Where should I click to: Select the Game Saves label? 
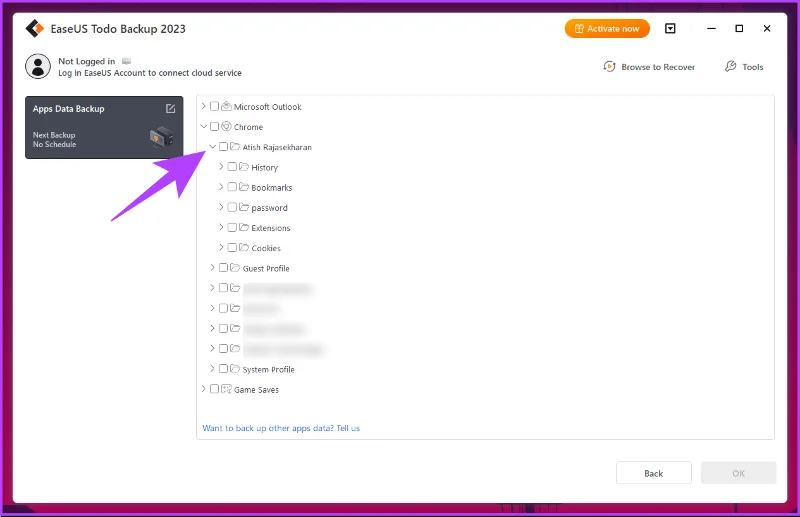click(256, 389)
